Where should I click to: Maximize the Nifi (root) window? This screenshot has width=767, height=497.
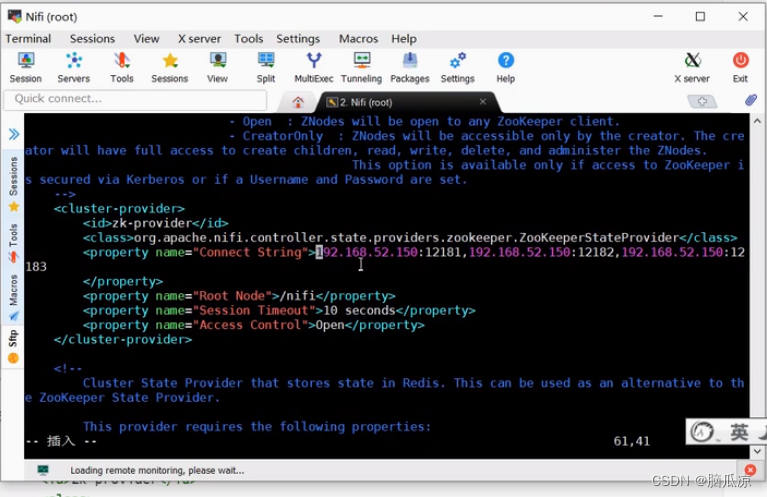700,17
